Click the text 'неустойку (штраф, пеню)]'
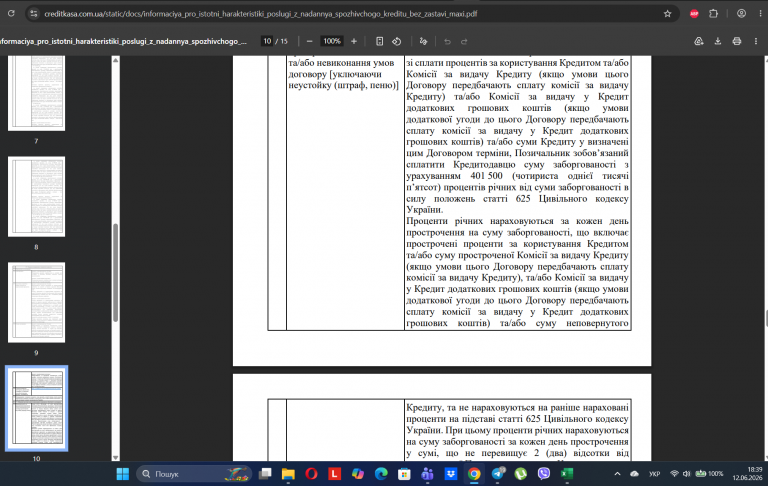 click(343, 85)
